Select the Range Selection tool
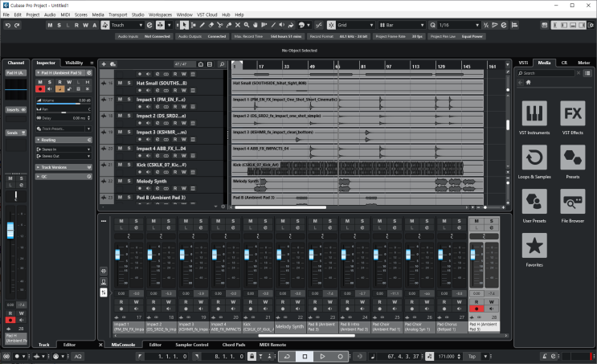The width and height of the screenshot is (597, 364). [x=194, y=25]
